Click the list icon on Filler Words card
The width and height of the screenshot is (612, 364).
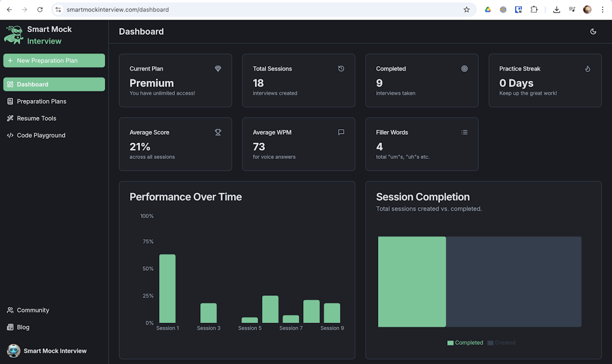point(464,133)
